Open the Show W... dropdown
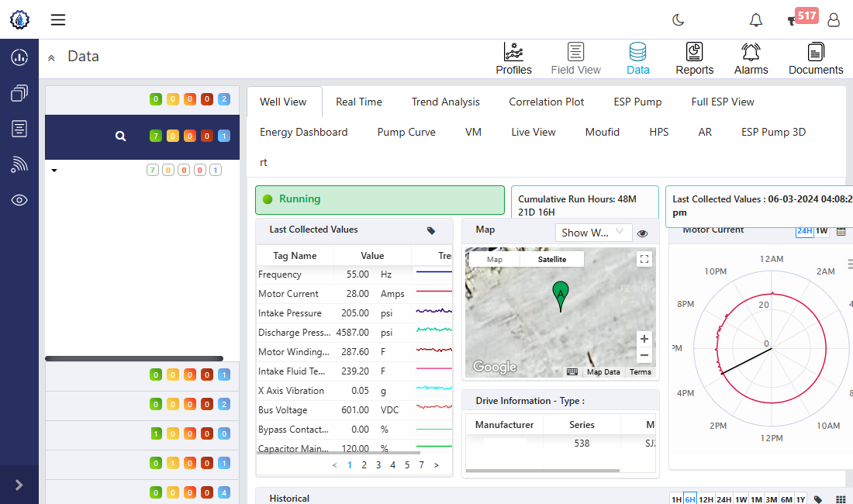The width and height of the screenshot is (853, 504). [x=593, y=233]
